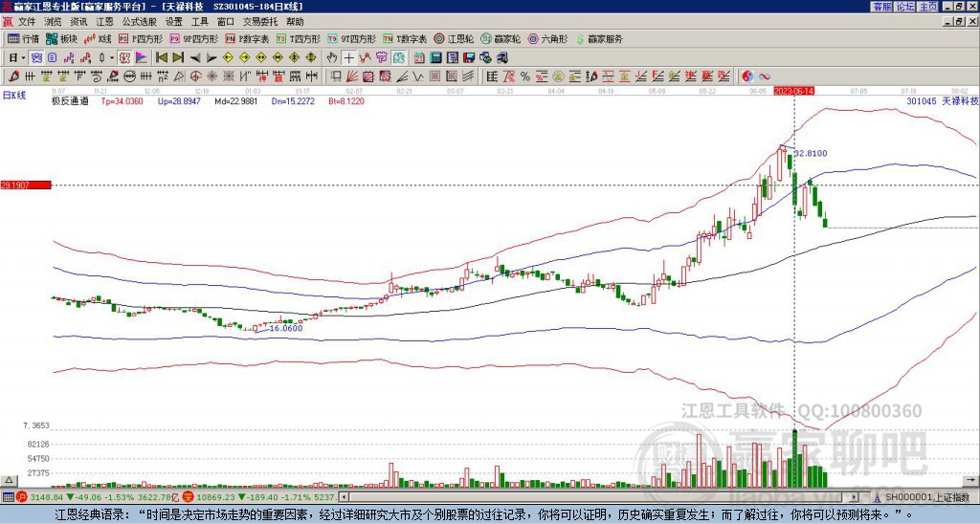Click the right arrow above scrollbar
Screen dimensions: 980x524
972,480
